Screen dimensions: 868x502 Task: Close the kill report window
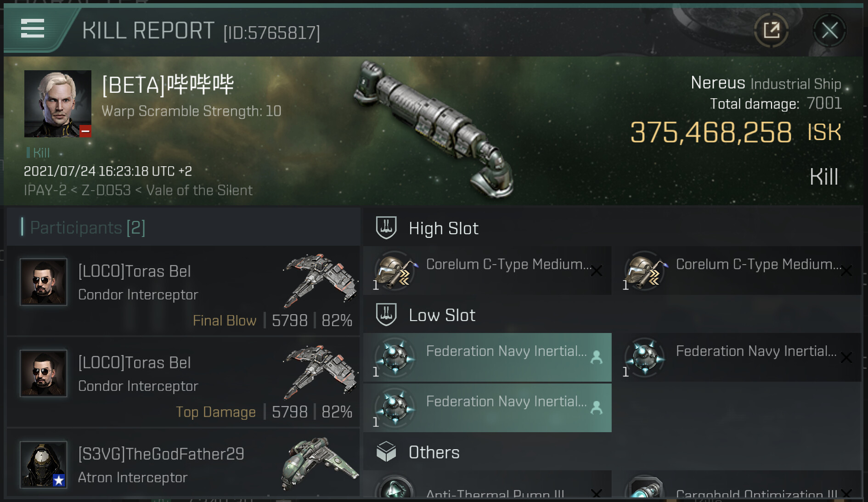[829, 31]
